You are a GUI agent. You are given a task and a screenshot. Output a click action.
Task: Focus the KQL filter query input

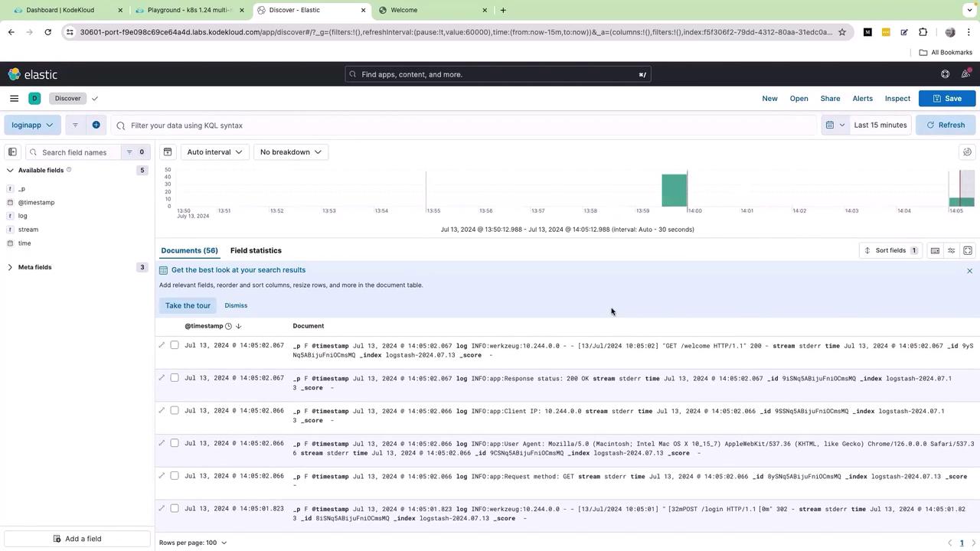coord(464,125)
